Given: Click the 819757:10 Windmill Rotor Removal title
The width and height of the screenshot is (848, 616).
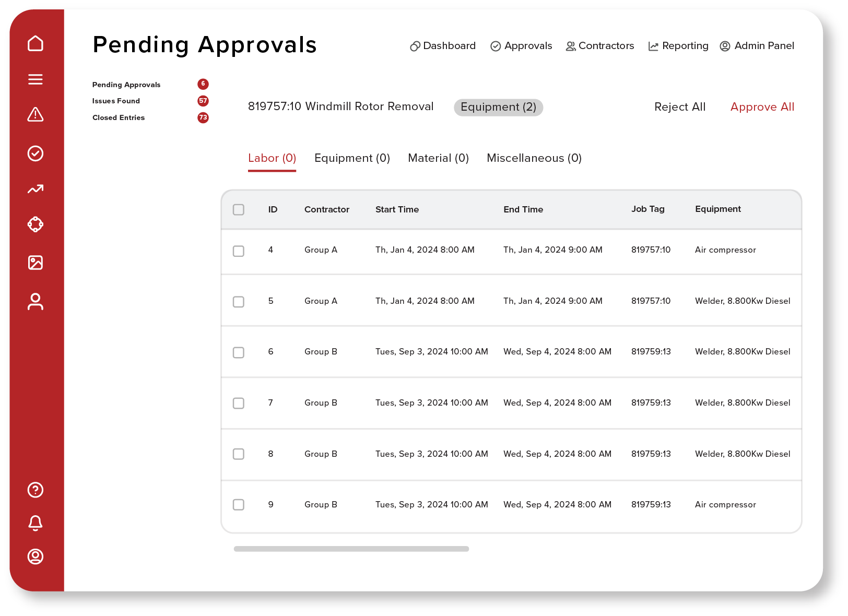Looking at the screenshot, I should click(340, 106).
